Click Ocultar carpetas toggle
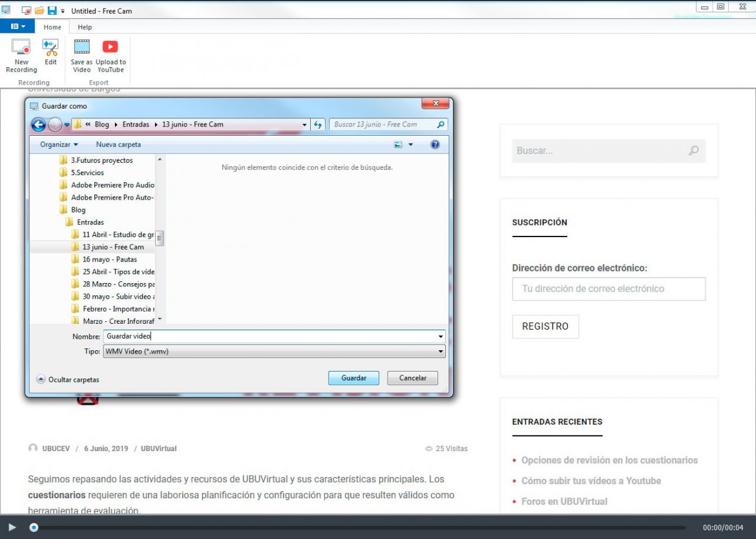The height and width of the screenshot is (539, 756). coord(68,379)
